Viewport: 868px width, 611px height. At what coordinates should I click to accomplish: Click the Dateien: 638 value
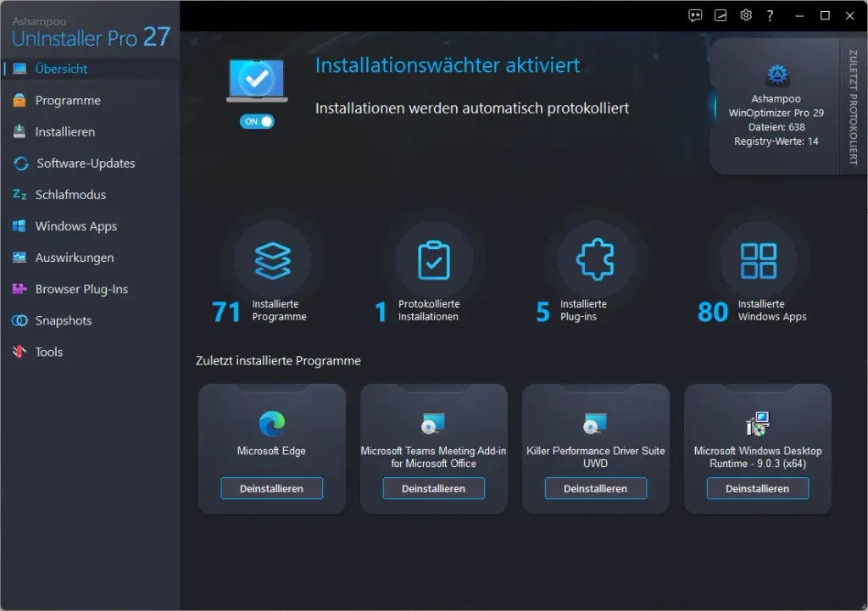(x=776, y=127)
